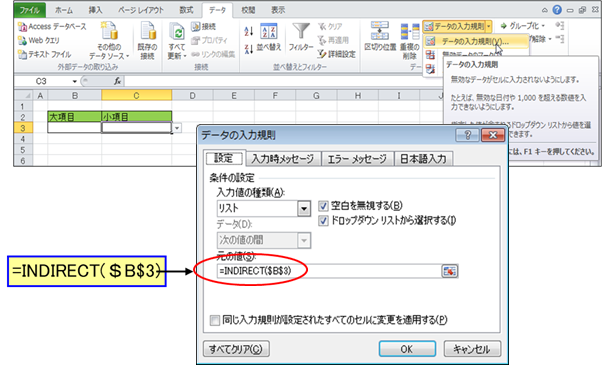602x365 pixels.
Task: Click the dialog help question button
Action: tap(467, 135)
